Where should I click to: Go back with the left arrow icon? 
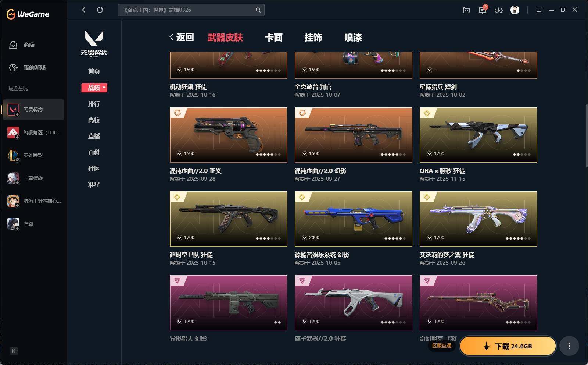pos(84,10)
